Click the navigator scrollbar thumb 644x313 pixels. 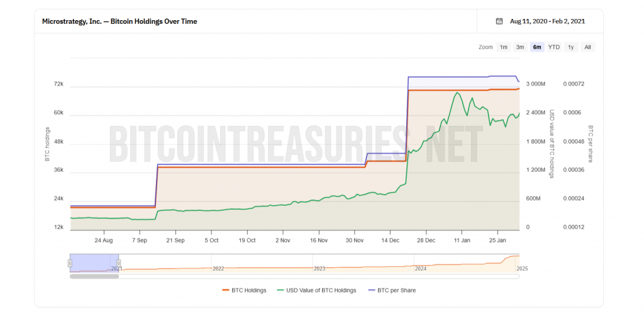coord(94,276)
